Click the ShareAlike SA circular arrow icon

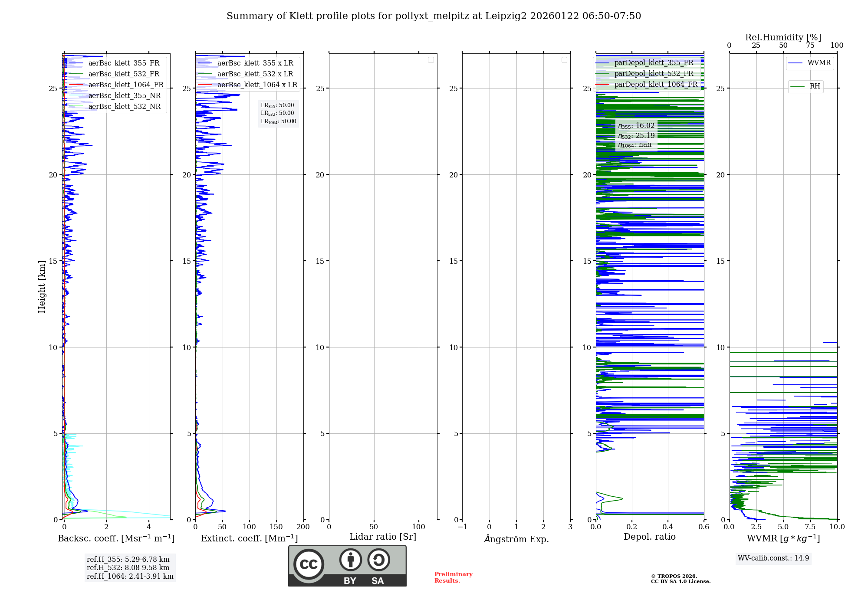[378, 560]
